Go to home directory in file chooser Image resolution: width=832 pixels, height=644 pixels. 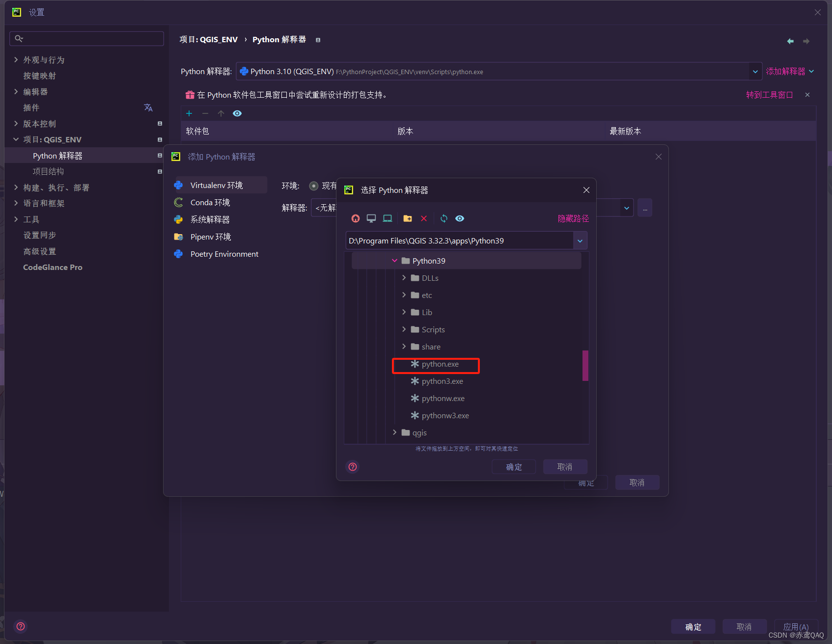point(356,218)
